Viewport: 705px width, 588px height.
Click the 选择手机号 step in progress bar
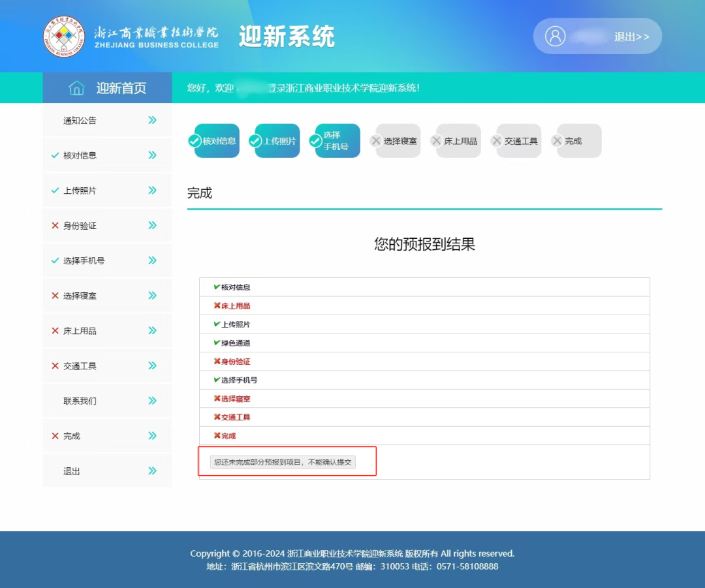(x=337, y=141)
